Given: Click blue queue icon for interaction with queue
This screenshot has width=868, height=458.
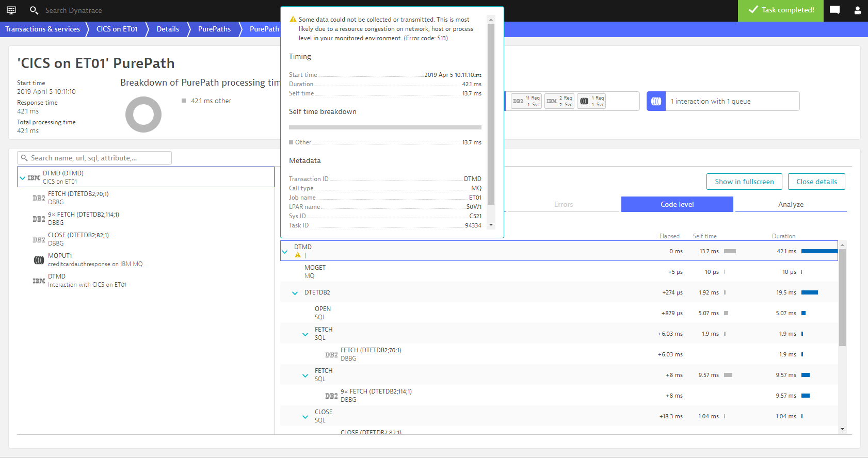Looking at the screenshot, I should point(656,101).
